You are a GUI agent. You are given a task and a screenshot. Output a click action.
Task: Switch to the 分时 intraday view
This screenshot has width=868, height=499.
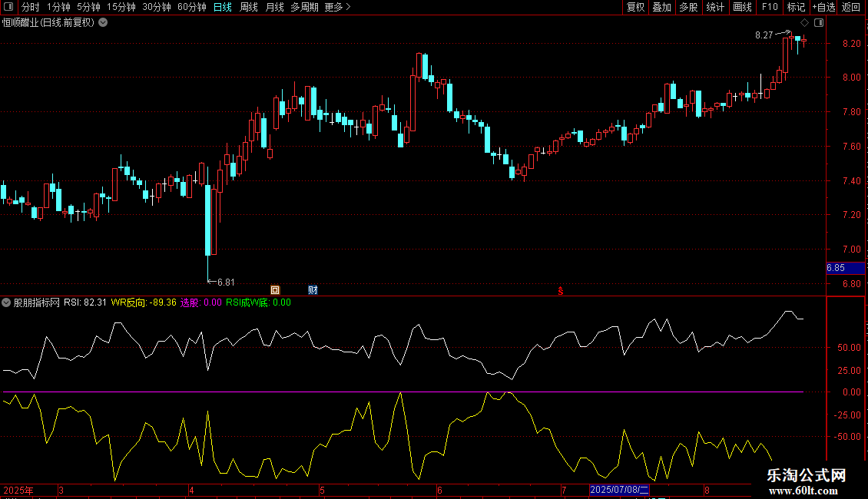click(x=31, y=7)
